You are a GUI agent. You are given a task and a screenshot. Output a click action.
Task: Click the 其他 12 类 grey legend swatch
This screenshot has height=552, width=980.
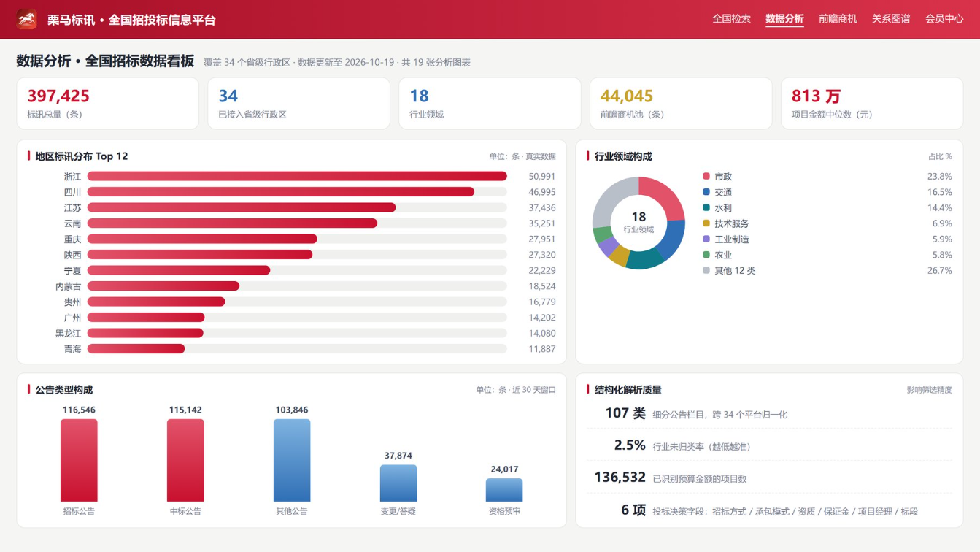click(x=706, y=271)
